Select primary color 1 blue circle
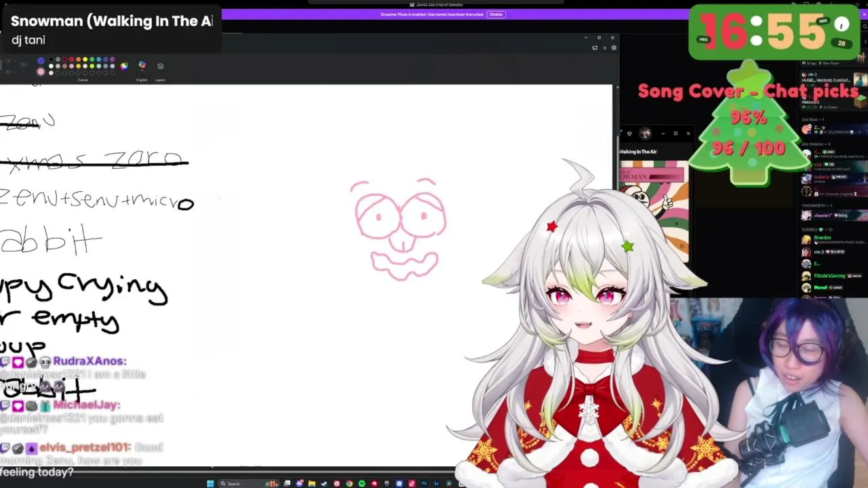This screenshot has height=488, width=868. (41, 60)
